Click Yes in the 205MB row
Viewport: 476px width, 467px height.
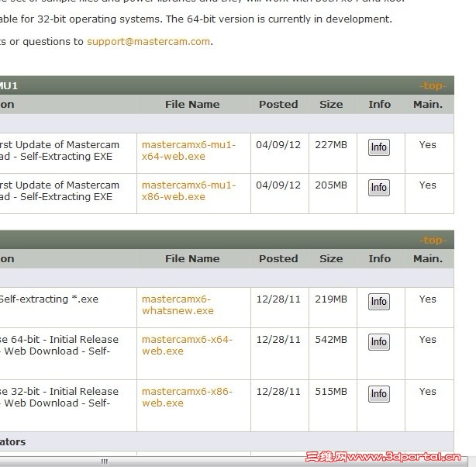(x=428, y=185)
